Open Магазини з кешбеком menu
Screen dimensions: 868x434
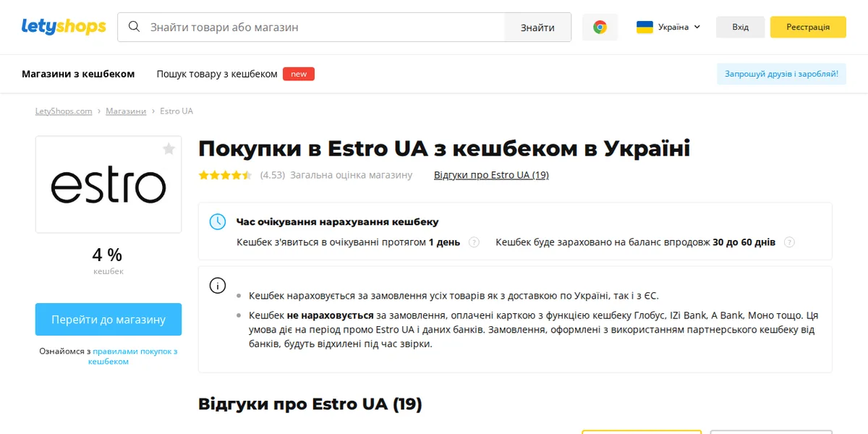pyautogui.click(x=78, y=74)
